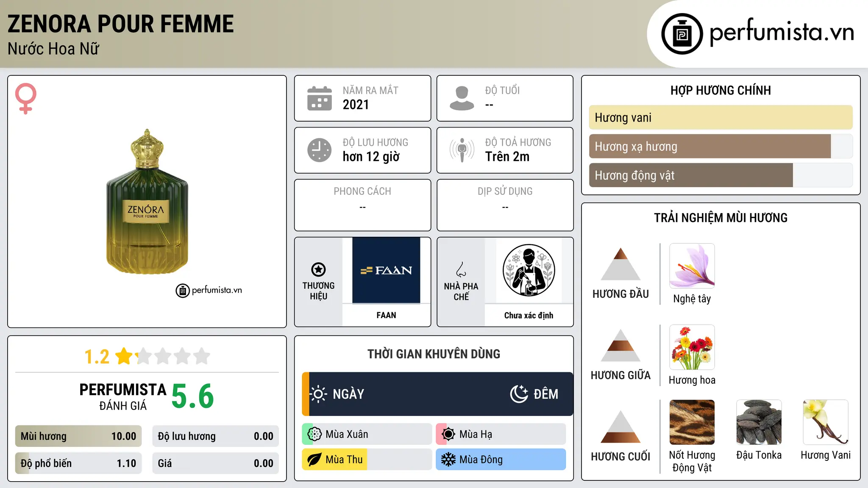The image size is (868, 488).
Task: Click the pink female gender symbol
Action: pyautogui.click(x=26, y=99)
